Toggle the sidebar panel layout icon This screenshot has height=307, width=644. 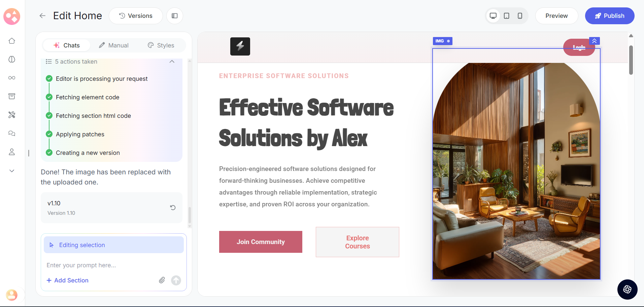pyautogui.click(x=174, y=16)
